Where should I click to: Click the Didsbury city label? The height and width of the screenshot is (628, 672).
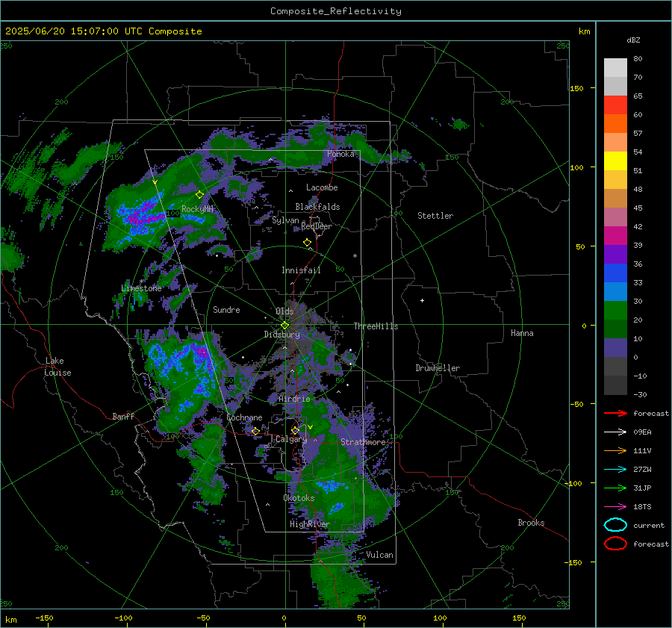(x=281, y=335)
